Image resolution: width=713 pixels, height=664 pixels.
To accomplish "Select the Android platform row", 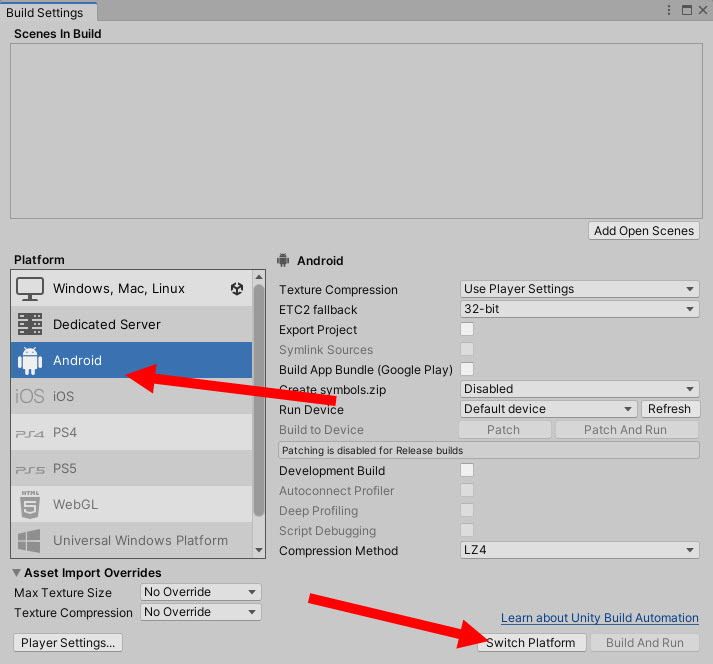I will pyautogui.click(x=131, y=360).
